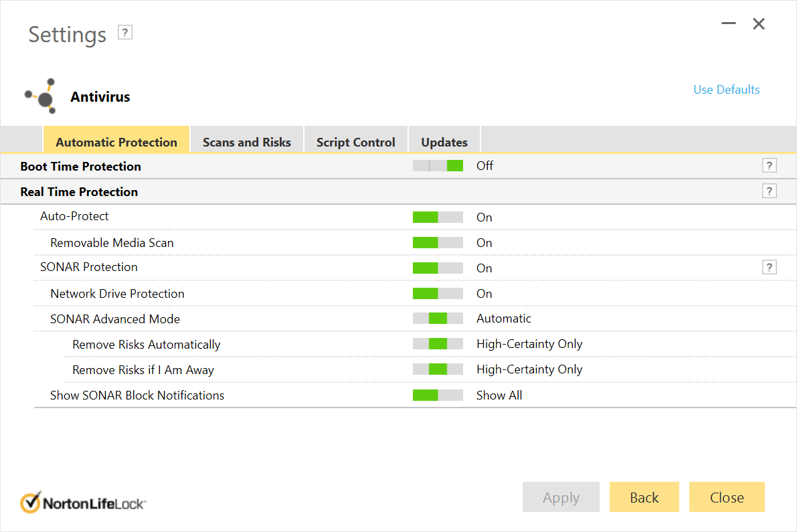Image resolution: width=797 pixels, height=532 pixels.
Task: Click the NortonLifeLock logo
Action: pyautogui.click(x=83, y=503)
